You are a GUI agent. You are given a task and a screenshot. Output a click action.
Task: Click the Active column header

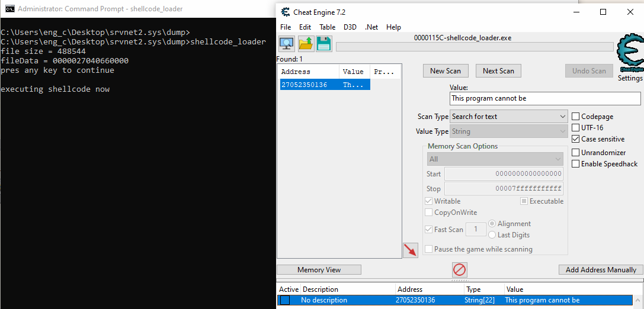pos(289,289)
